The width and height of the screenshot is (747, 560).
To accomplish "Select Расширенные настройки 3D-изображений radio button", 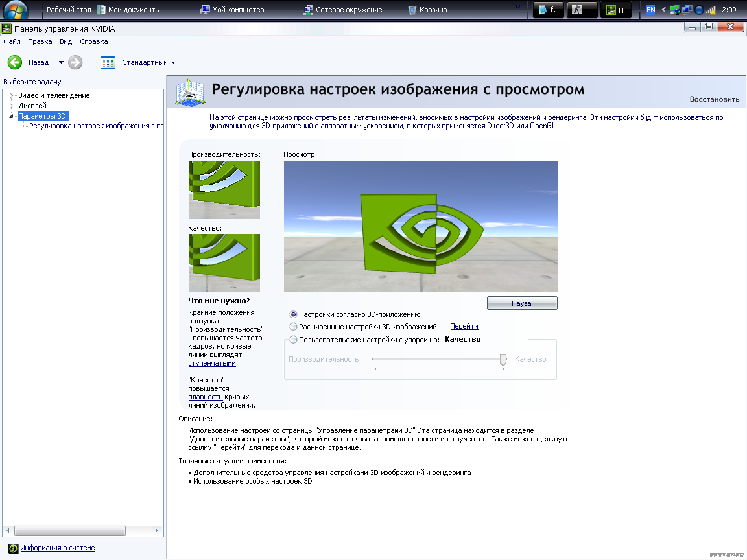I will [294, 327].
